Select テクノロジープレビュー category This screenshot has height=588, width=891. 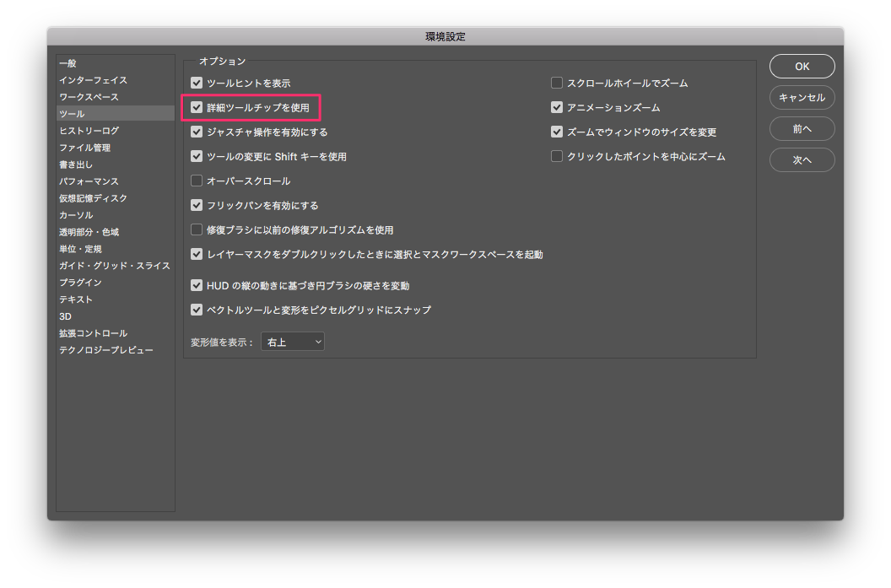[x=116, y=350]
